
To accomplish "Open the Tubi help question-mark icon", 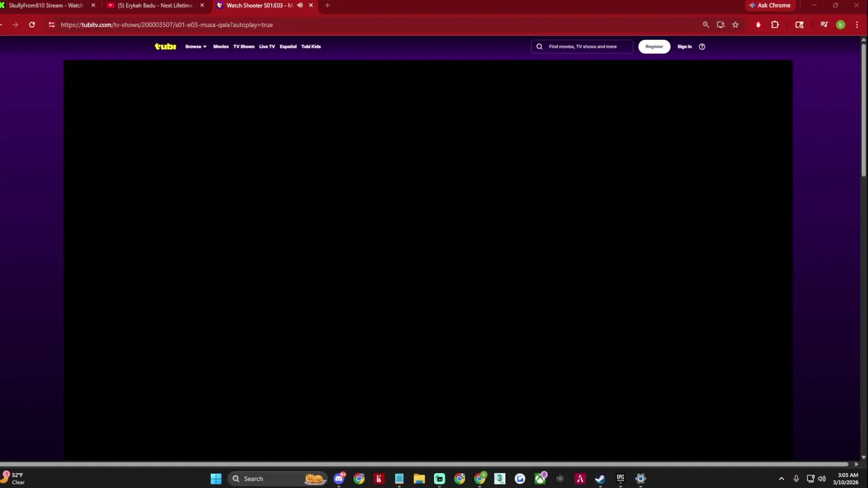I will coord(702,47).
